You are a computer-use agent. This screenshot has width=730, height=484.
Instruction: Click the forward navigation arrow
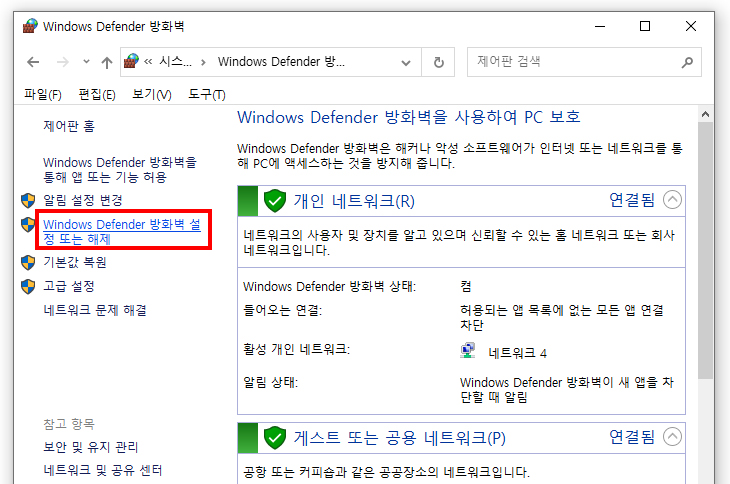62,62
